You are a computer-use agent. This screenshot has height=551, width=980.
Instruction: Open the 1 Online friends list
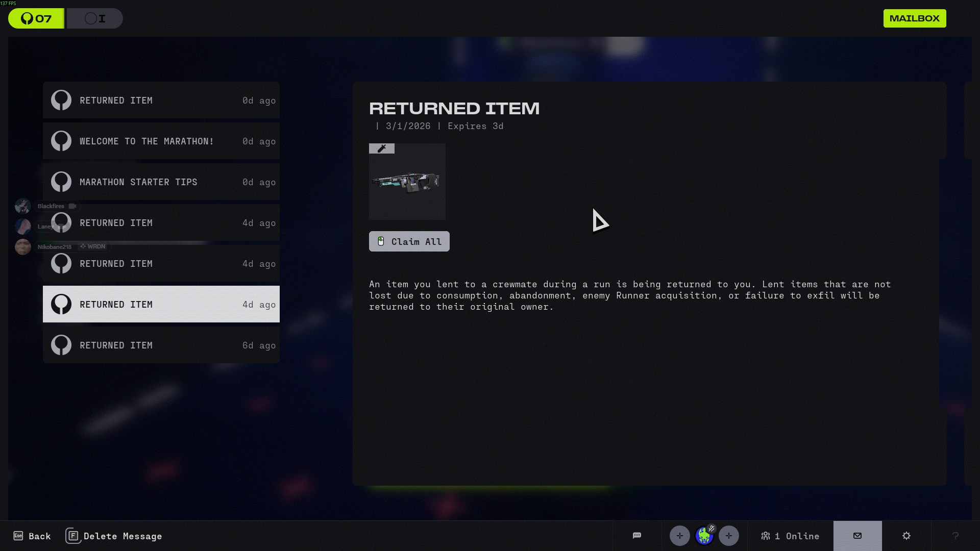coord(790,536)
